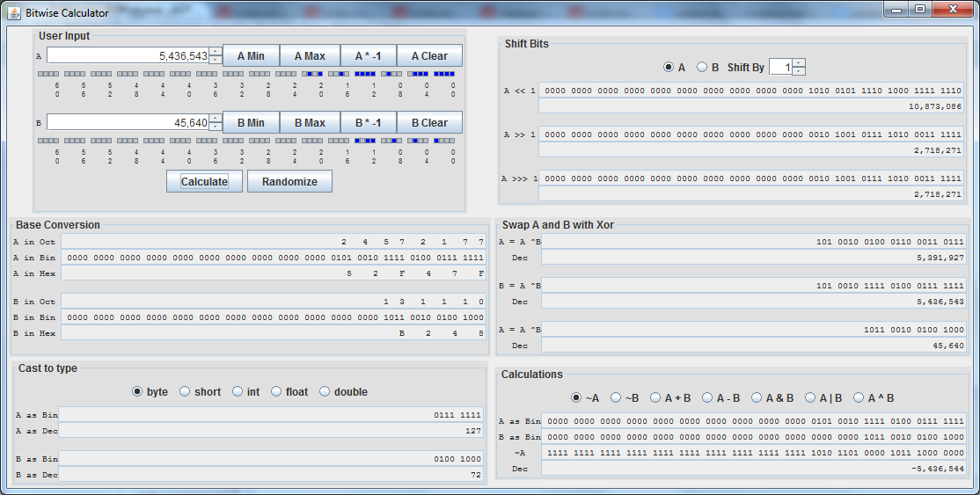Negate A using the A * -1 button
The height and width of the screenshot is (495, 980).
click(368, 56)
